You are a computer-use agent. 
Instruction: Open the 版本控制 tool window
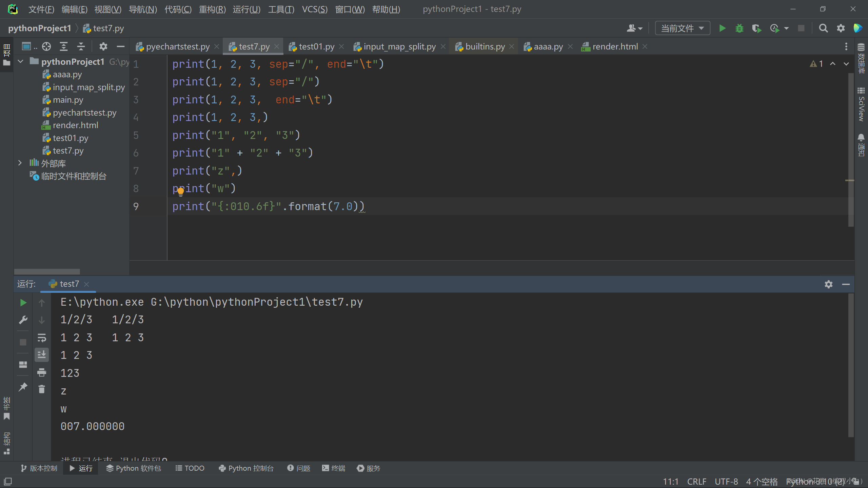coord(39,468)
